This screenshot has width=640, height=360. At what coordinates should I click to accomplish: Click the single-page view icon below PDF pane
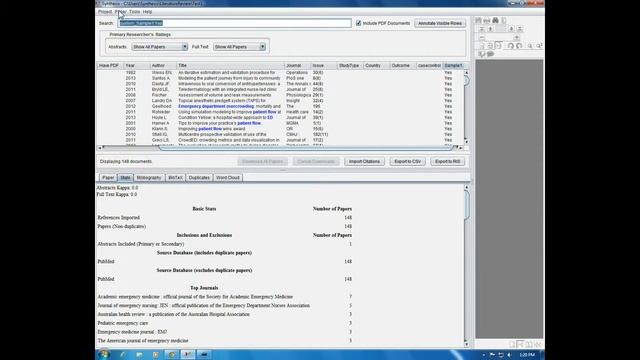click(512, 344)
